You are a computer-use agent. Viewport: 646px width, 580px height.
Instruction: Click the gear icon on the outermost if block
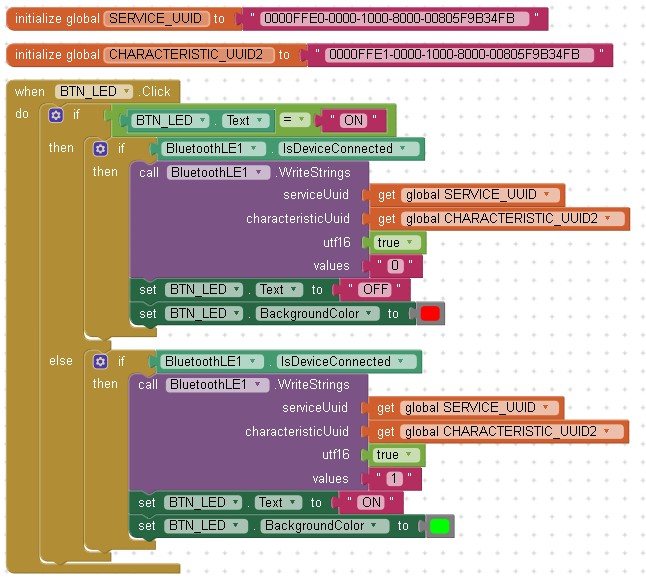click(56, 115)
